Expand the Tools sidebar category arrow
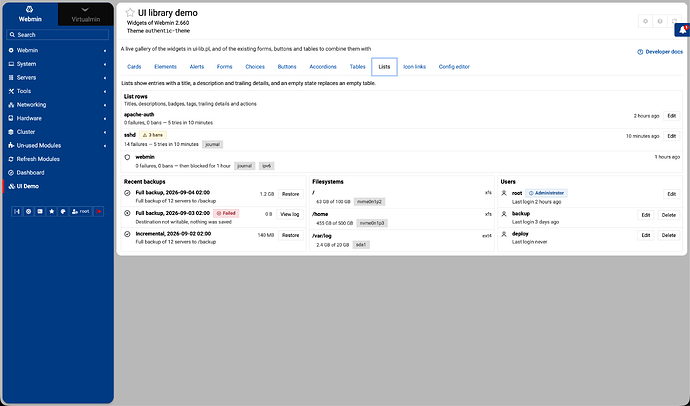 105,91
